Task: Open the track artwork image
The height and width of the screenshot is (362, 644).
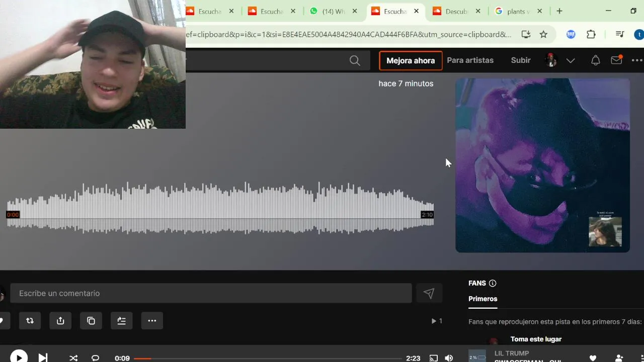Action: click(542, 165)
